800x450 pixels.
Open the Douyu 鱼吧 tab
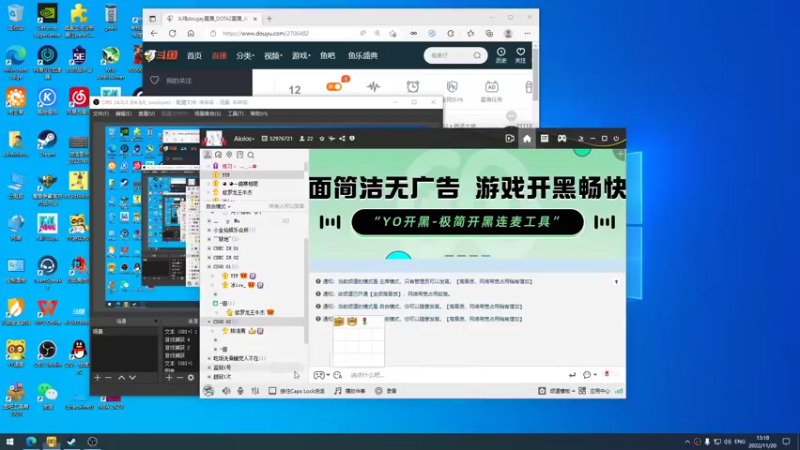coord(328,56)
